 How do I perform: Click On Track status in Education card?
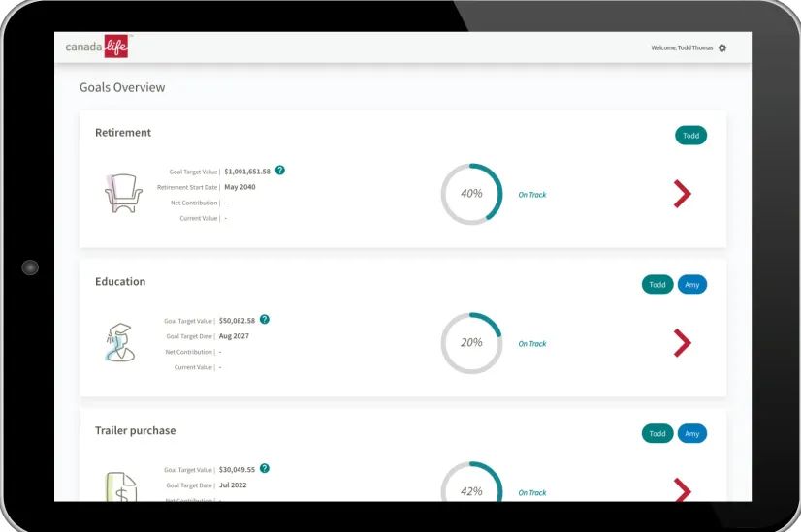tap(531, 344)
